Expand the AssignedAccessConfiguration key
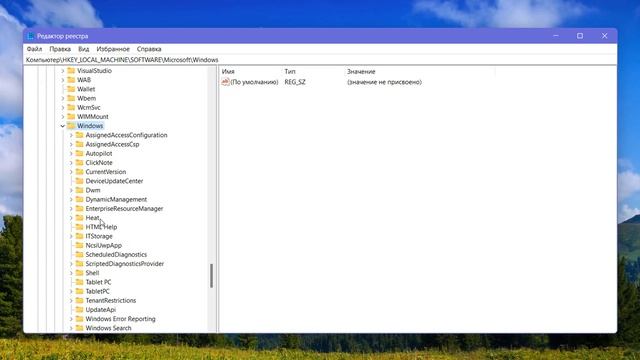This screenshot has width=640, height=360. [x=71, y=135]
